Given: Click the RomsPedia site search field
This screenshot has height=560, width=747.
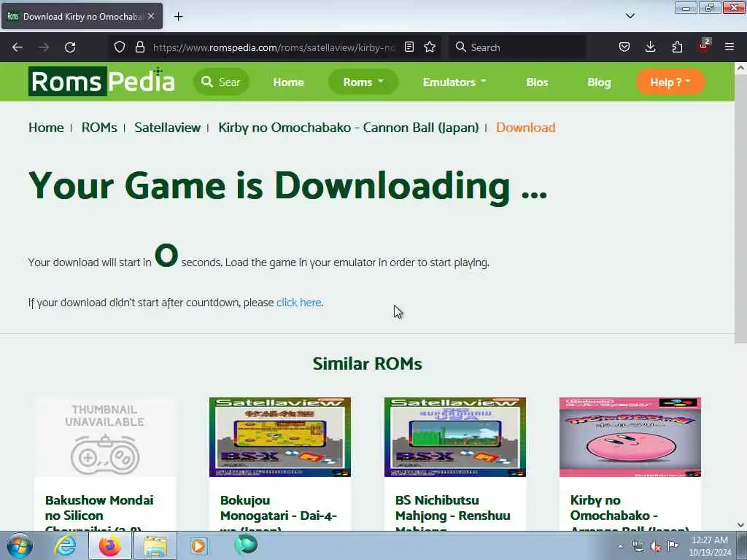Looking at the screenshot, I should click(221, 82).
